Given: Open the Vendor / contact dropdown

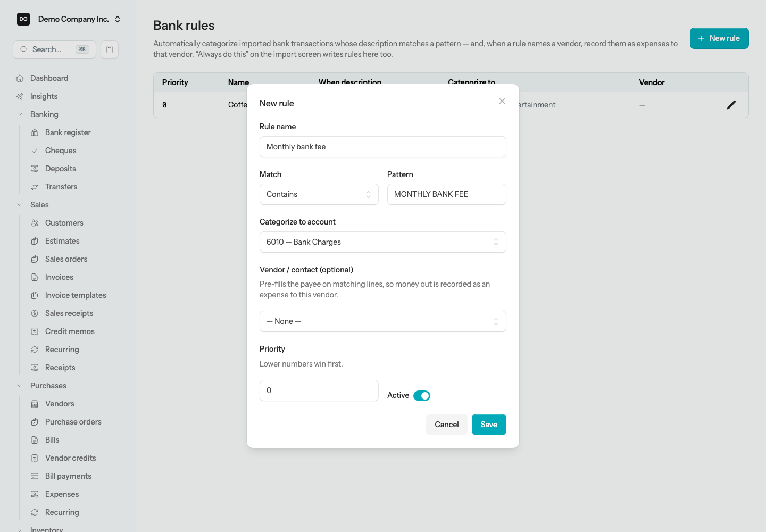Looking at the screenshot, I should coord(383,321).
